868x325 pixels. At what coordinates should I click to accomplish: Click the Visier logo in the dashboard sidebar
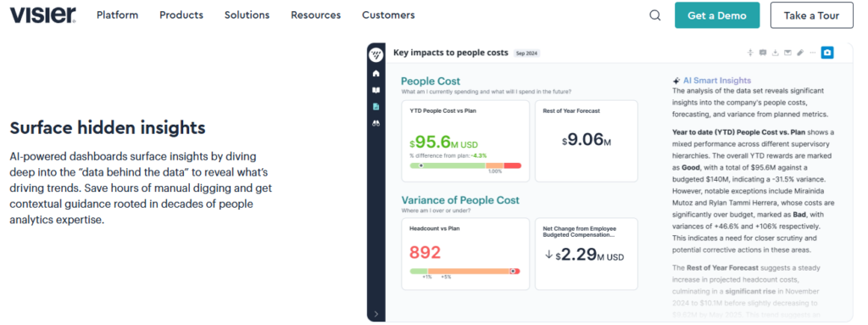coord(376,54)
